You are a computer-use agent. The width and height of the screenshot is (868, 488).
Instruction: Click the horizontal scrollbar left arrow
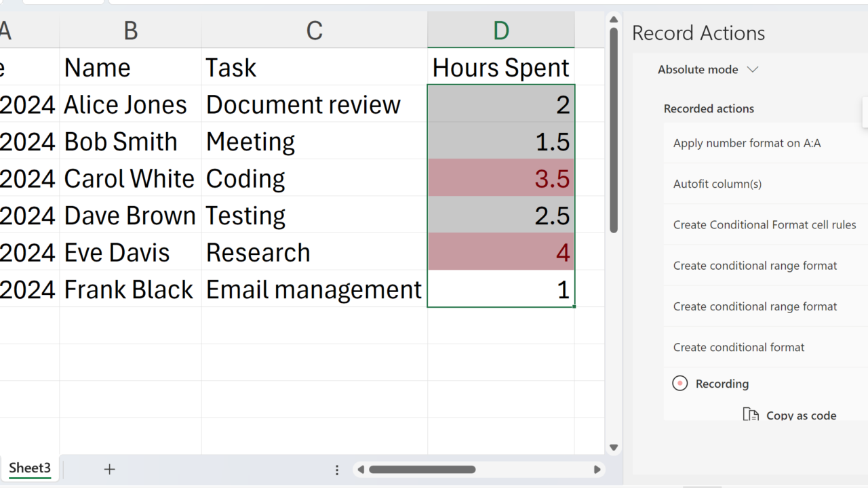(x=361, y=470)
